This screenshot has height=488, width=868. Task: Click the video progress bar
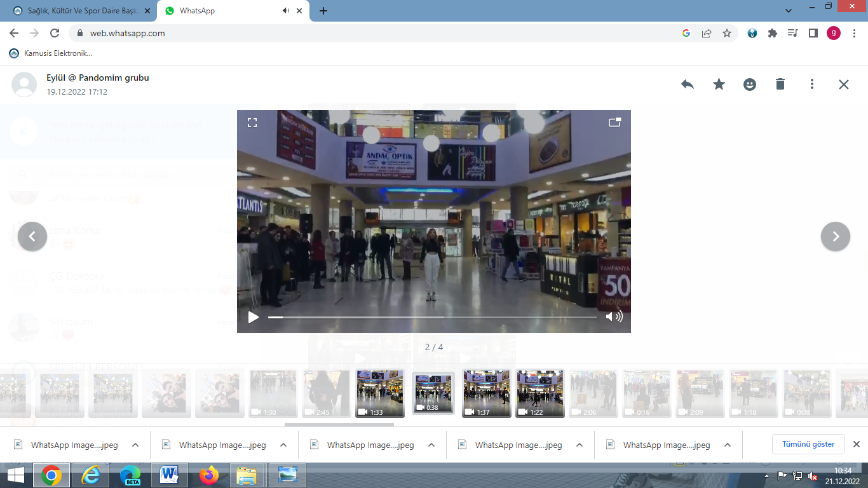click(432, 317)
